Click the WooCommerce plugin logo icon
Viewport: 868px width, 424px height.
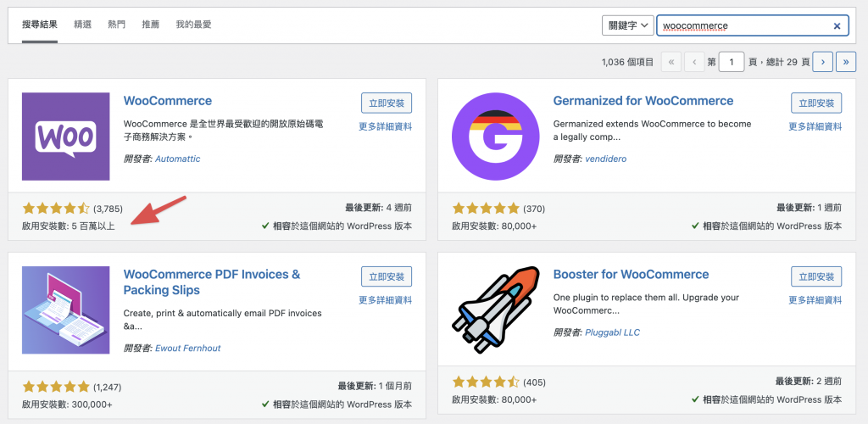(x=66, y=137)
